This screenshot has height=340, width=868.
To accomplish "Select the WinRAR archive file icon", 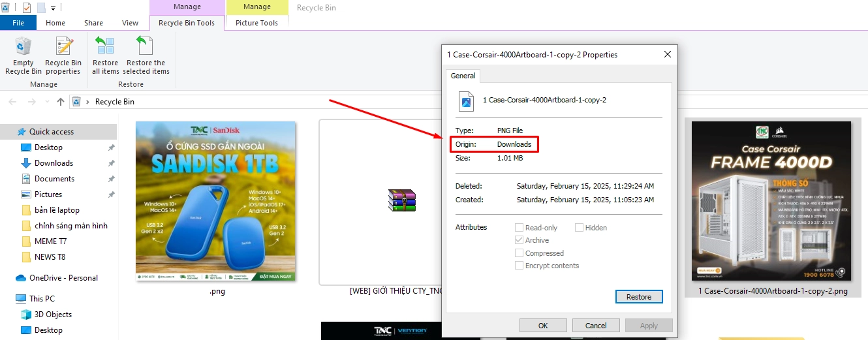I will click(401, 200).
